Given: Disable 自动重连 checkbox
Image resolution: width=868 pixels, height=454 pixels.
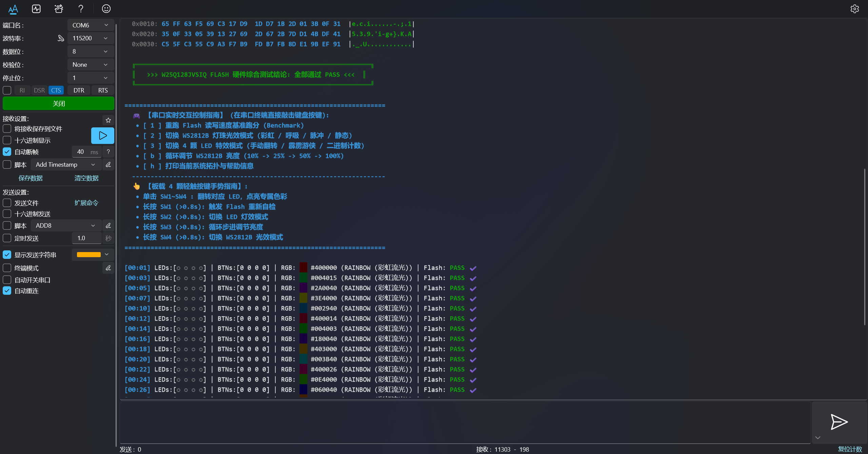Looking at the screenshot, I should pos(7,291).
